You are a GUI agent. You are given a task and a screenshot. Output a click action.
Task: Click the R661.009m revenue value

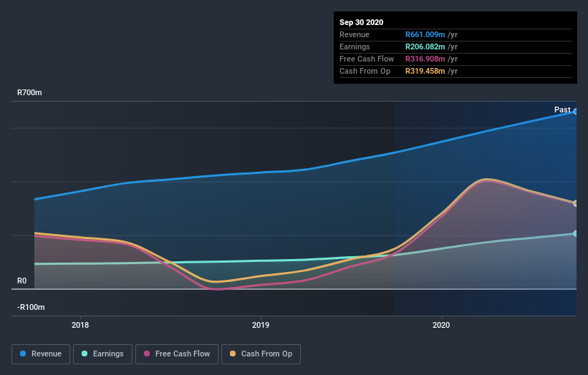click(425, 34)
